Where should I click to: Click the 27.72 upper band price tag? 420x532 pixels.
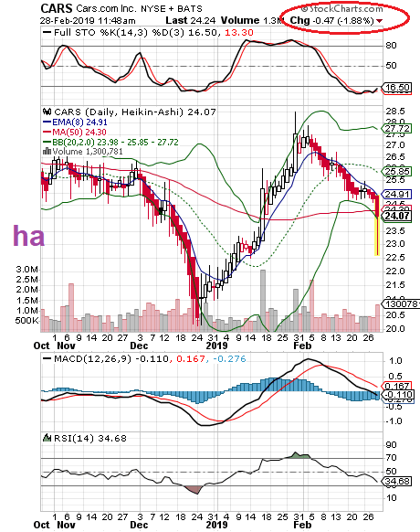[397, 129]
